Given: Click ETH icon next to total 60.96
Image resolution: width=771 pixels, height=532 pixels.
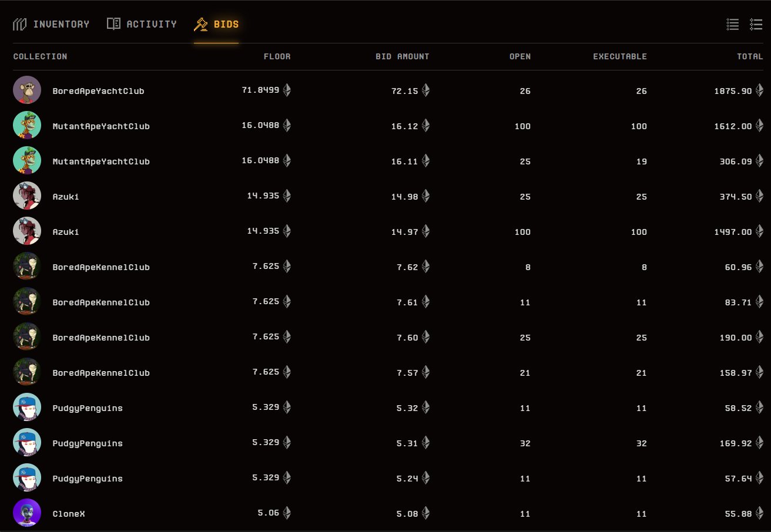Looking at the screenshot, I should tap(759, 267).
